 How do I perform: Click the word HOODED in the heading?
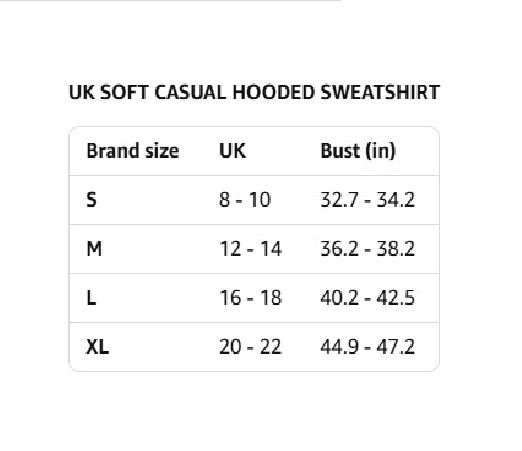click(x=273, y=92)
